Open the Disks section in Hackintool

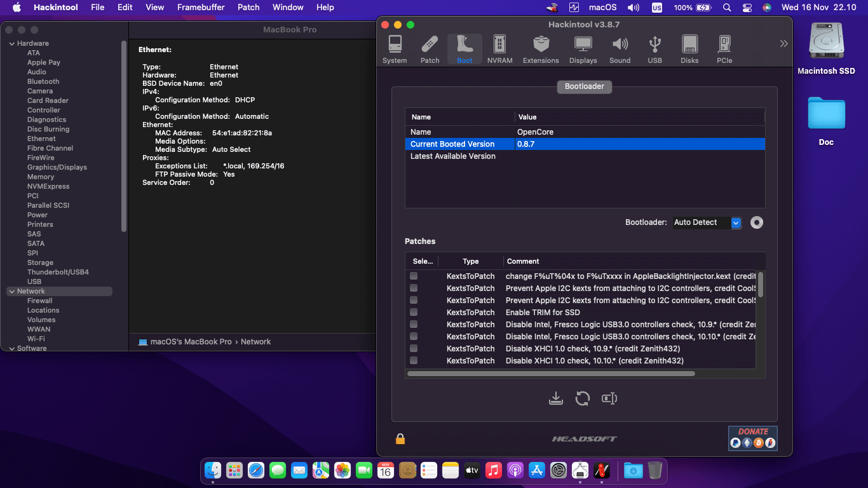coord(689,50)
